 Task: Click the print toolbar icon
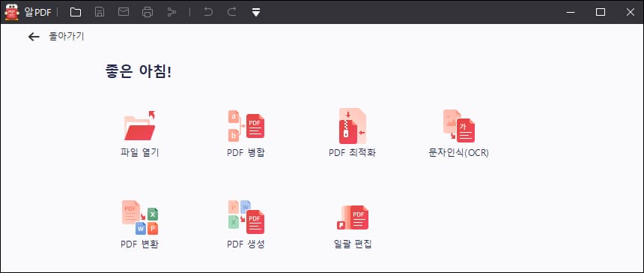click(148, 12)
